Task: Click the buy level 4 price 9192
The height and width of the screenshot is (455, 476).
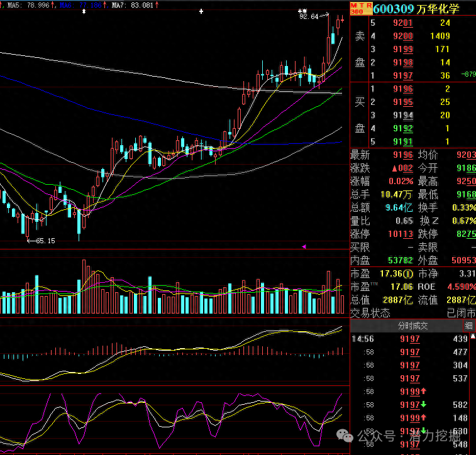Action: pyautogui.click(x=403, y=128)
